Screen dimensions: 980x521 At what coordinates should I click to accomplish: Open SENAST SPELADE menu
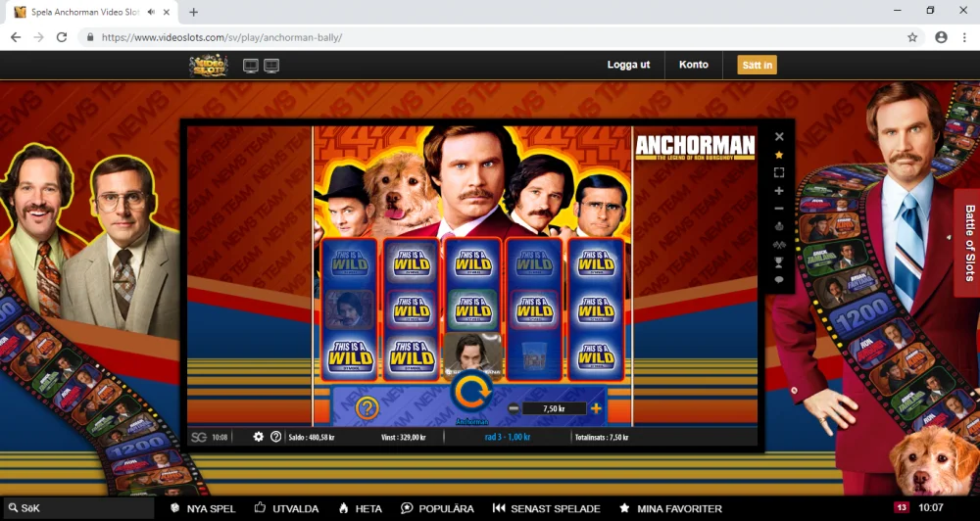[x=546, y=508]
